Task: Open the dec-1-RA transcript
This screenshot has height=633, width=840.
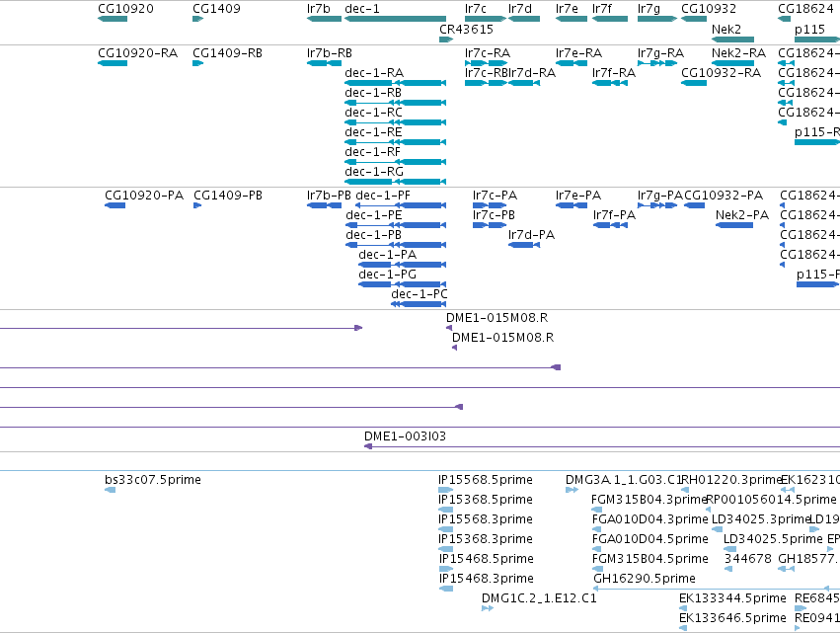Action: pos(396,83)
